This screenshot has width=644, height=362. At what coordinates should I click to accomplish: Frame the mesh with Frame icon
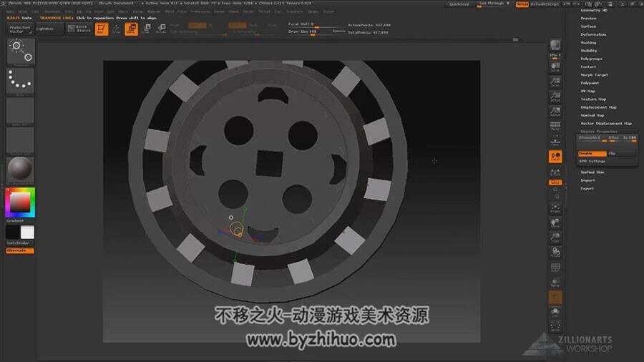point(555,207)
